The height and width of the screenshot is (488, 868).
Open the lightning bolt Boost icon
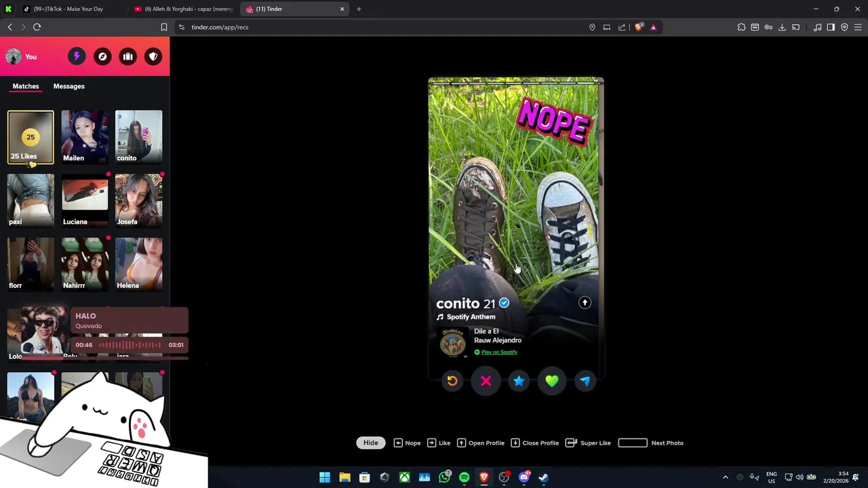pyautogui.click(x=77, y=57)
